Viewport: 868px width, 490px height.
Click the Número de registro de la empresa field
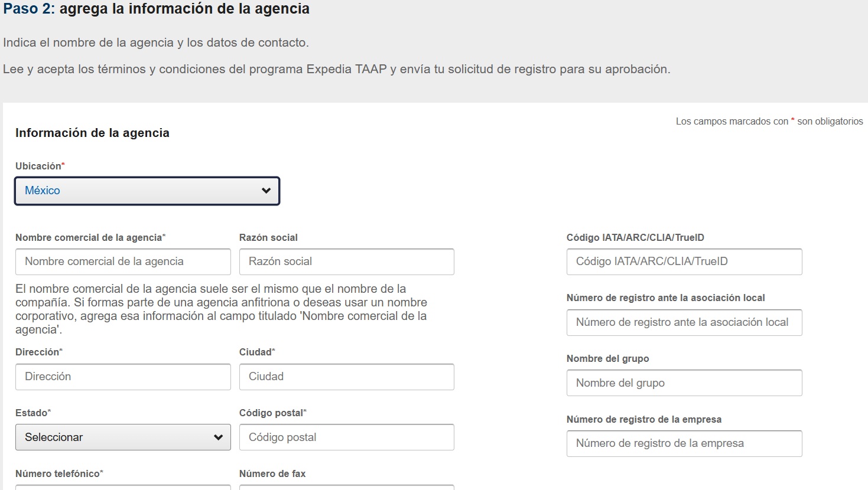pyautogui.click(x=684, y=443)
